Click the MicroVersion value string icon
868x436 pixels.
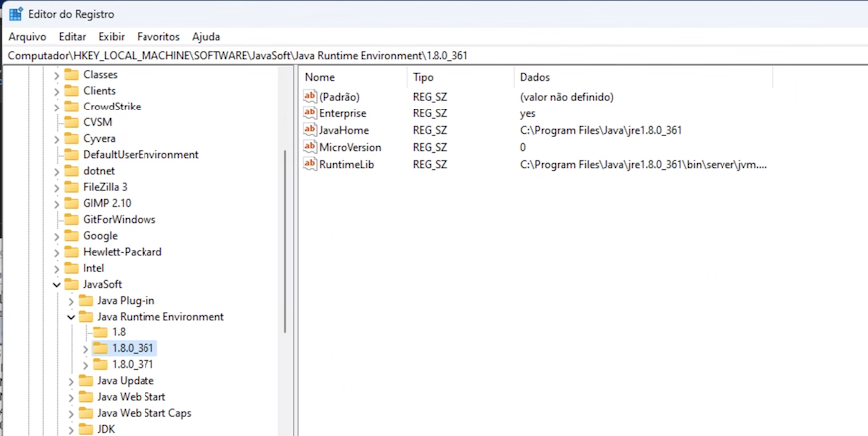coord(310,147)
